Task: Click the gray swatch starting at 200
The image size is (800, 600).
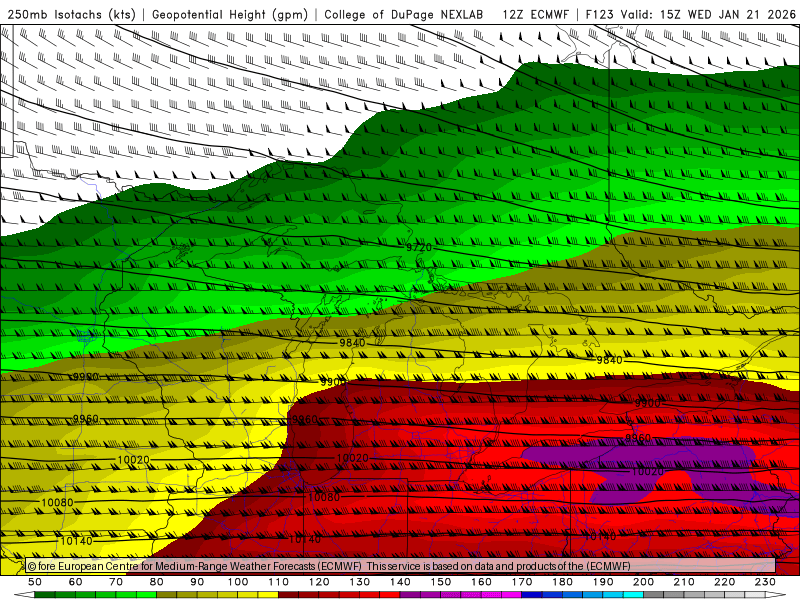Action: pos(654,595)
